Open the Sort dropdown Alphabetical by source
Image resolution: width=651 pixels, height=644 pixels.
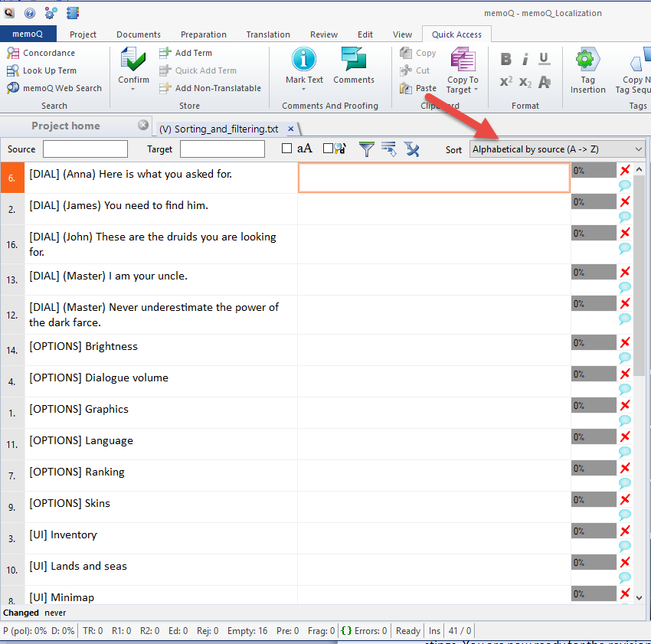pos(557,149)
